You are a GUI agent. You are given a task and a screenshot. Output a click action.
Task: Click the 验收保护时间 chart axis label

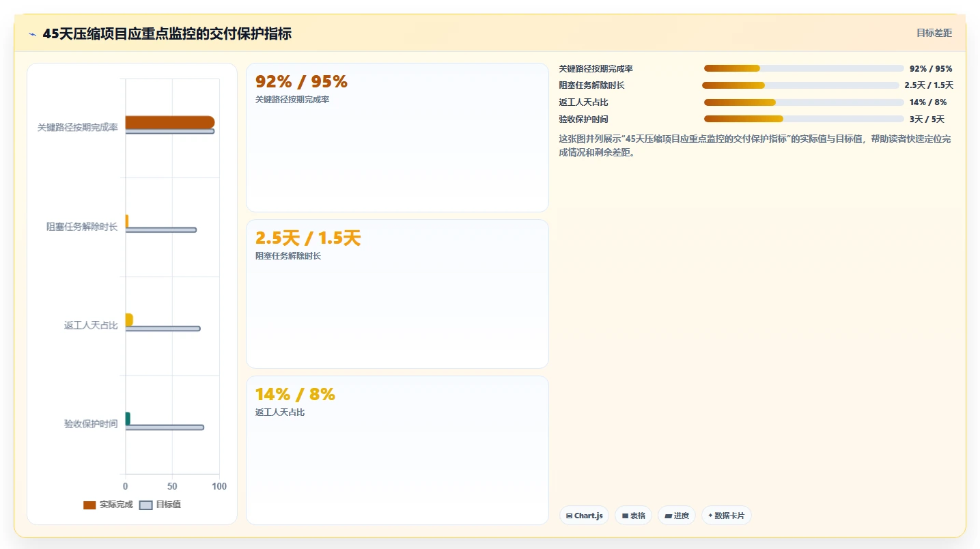[x=91, y=424]
